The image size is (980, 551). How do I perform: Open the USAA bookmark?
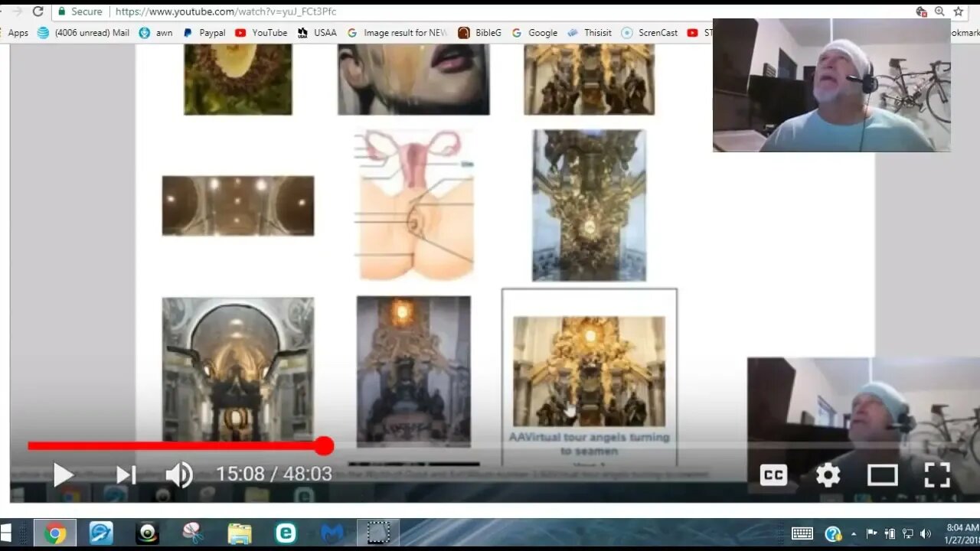pyautogui.click(x=317, y=33)
